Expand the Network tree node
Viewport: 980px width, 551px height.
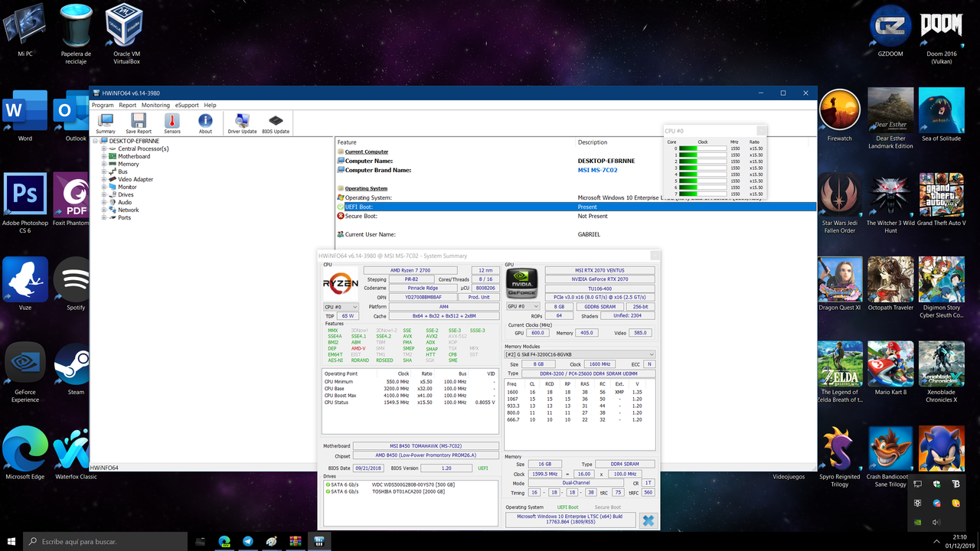[x=104, y=210]
